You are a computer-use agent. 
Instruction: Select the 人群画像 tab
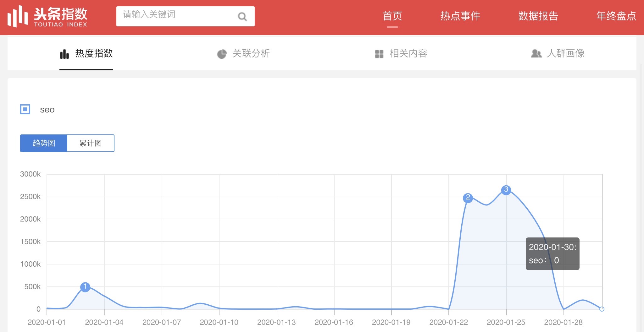pos(565,53)
